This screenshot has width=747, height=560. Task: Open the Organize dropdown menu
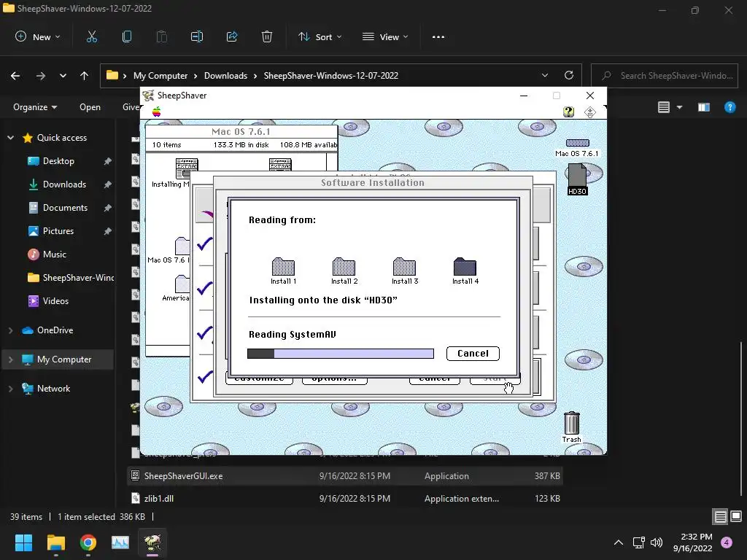tap(35, 107)
